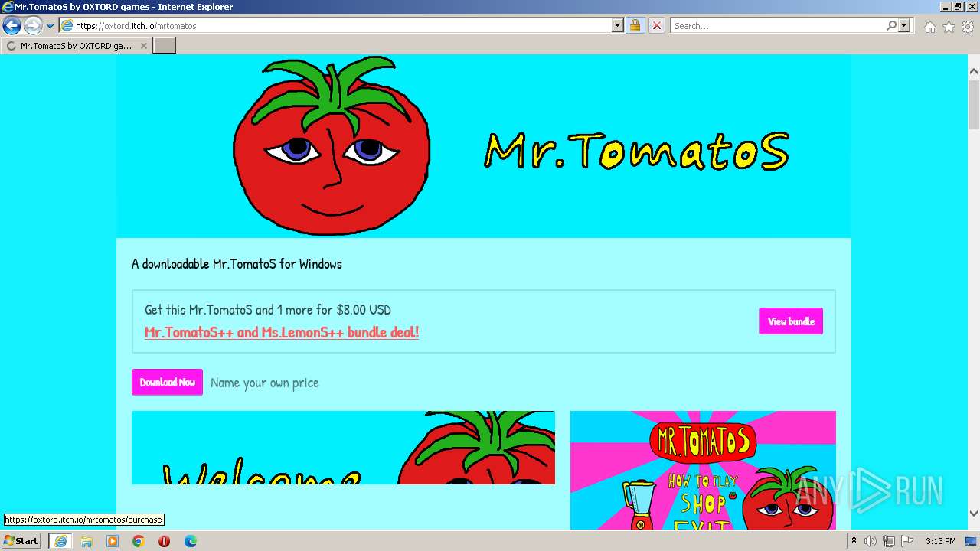
Task: Open the How to Play Shop screenshot
Action: point(703,470)
